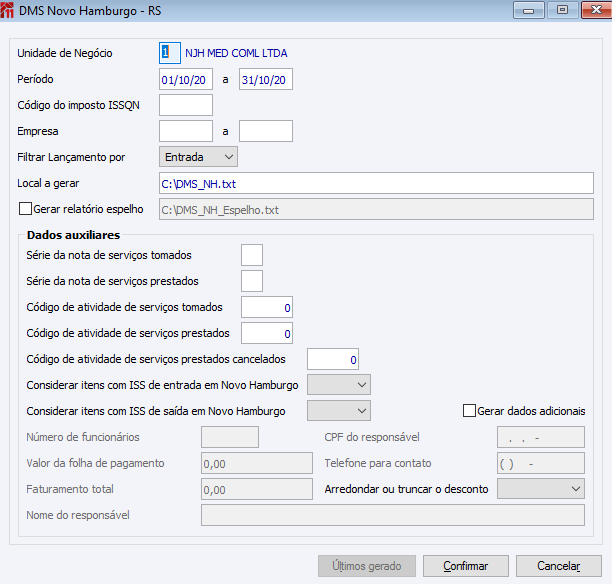This screenshot has width=612, height=584.
Task: Open the Filtrar Lançamento por dropdown
Action: (x=198, y=157)
